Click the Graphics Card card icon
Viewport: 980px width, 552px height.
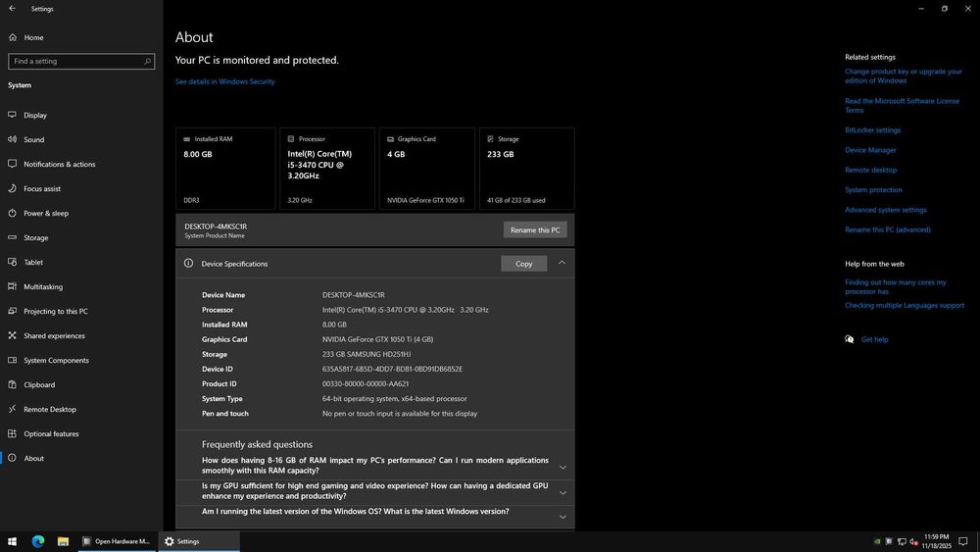(391, 139)
